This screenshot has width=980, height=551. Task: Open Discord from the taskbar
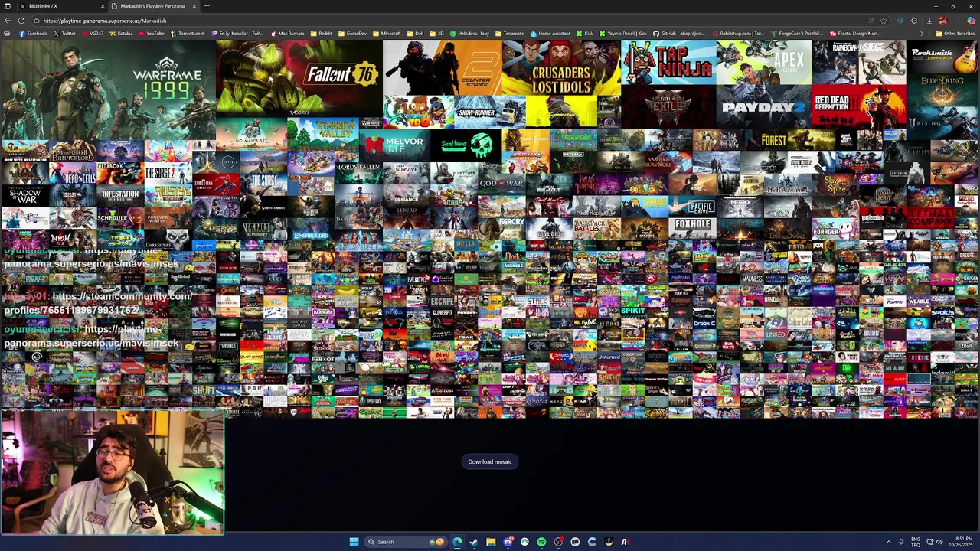508,542
